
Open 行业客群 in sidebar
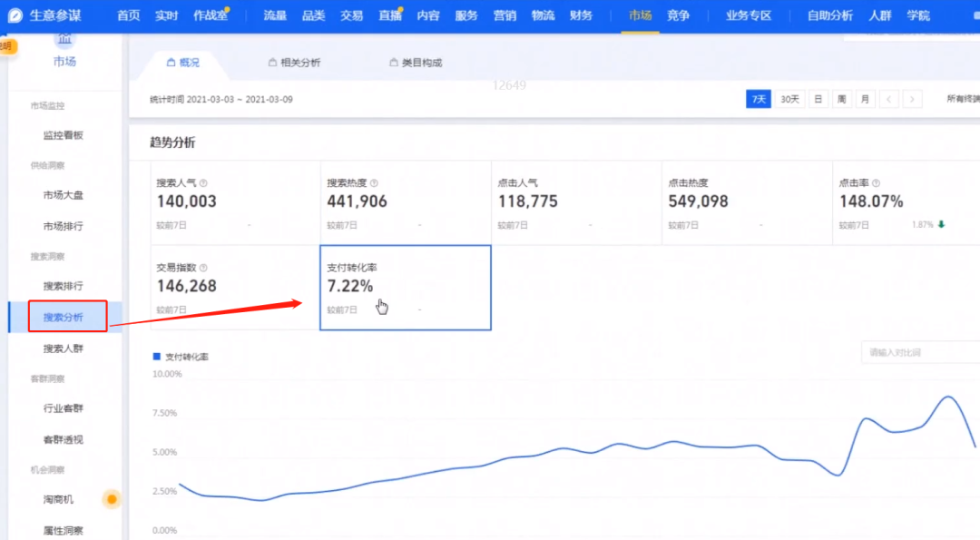[x=64, y=408]
